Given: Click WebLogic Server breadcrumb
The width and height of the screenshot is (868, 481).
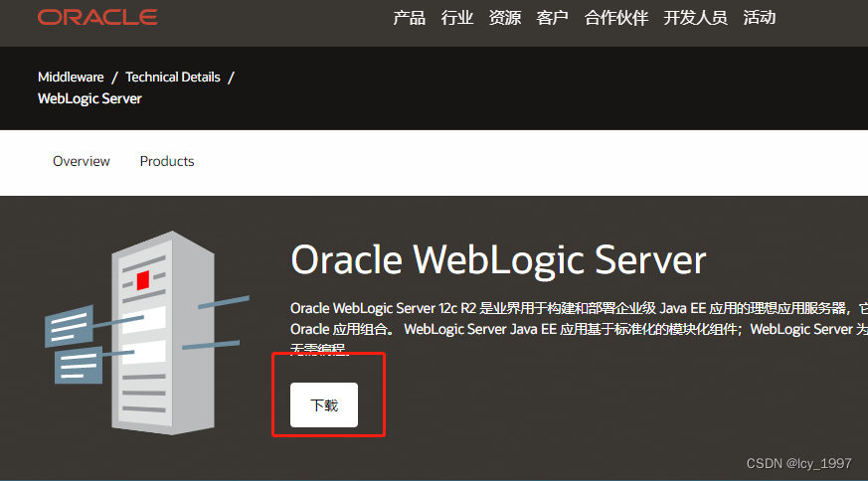Looking at the screenshot, I should (89, 98).
